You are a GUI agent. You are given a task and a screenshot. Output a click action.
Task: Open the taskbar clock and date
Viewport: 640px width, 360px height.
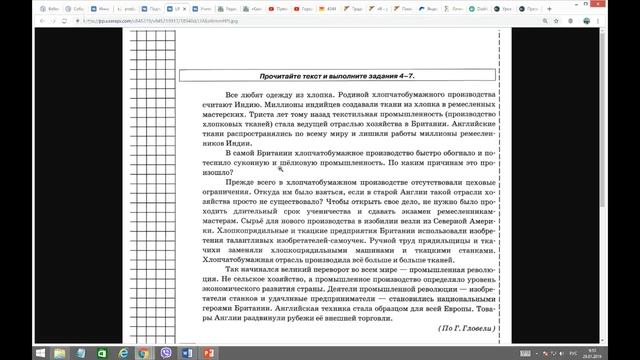pyautogui.click(x=593, y=353)
